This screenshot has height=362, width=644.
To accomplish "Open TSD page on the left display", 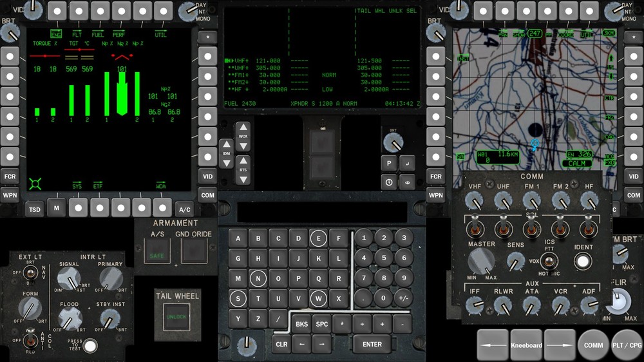I will pos(35,209).
